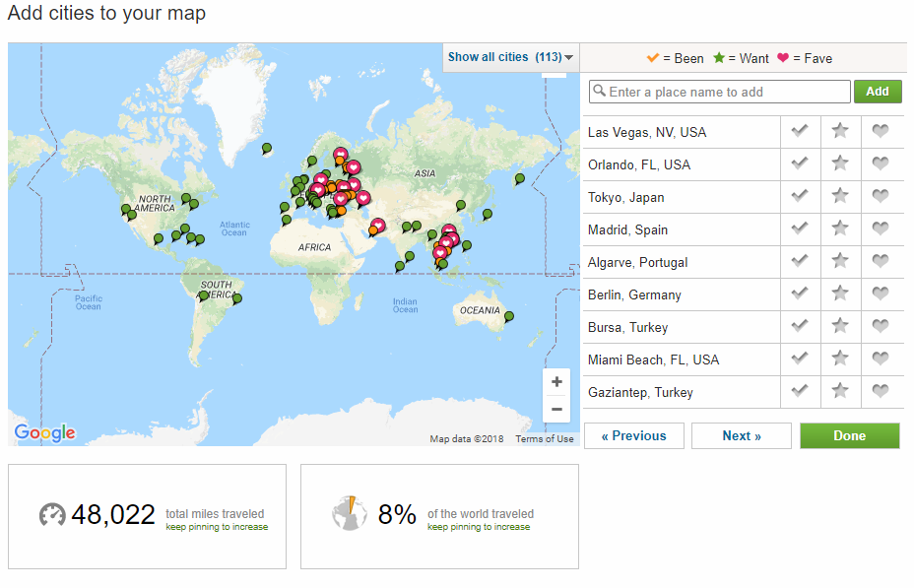Click the world traveled pie icon
Screen dimensions: 914x588
tap(350, 513)
